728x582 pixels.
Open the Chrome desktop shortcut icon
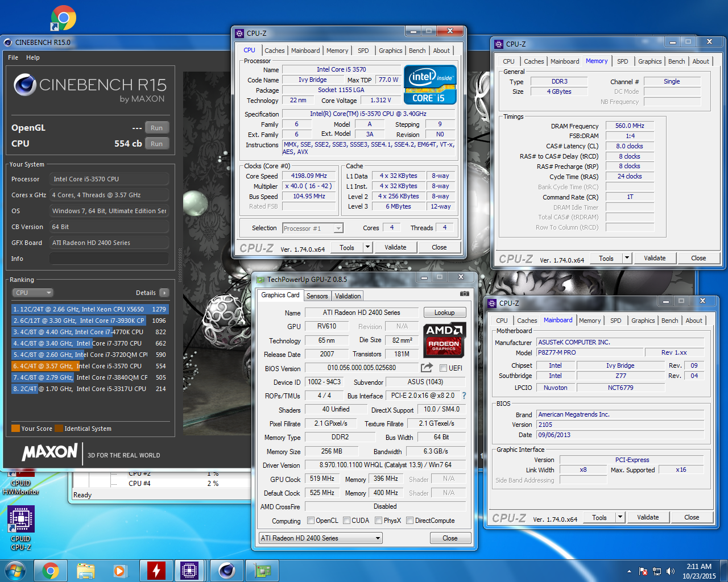tap(63, 18)
